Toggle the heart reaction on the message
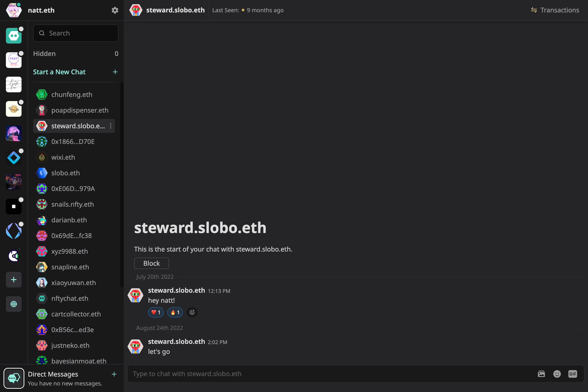Viewport: 588px width, 392px height. [156, 312]
